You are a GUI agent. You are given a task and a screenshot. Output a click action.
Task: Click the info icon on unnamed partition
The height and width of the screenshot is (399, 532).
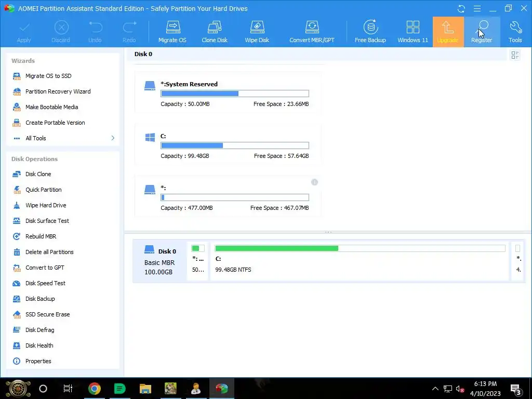(314, 182)
